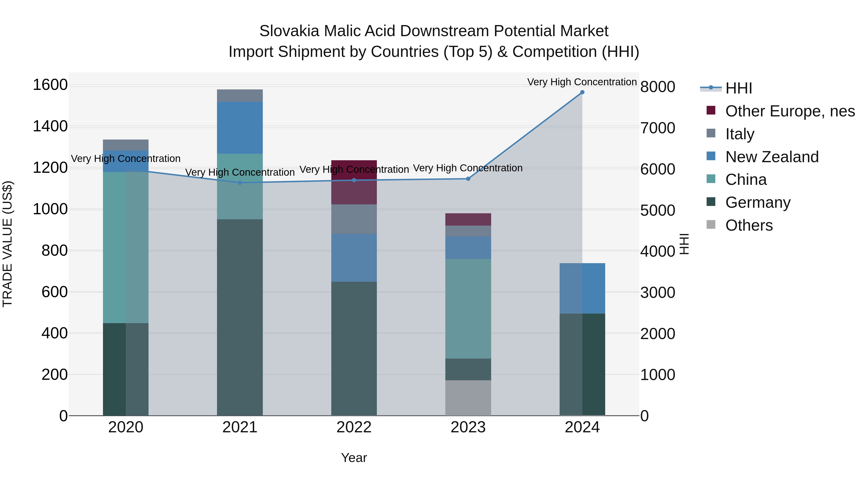Image resolution: width=868 pixels, height=488 pixels.
Task: Click the 8000 tick on HHI axis
Action: coord(658,87)
